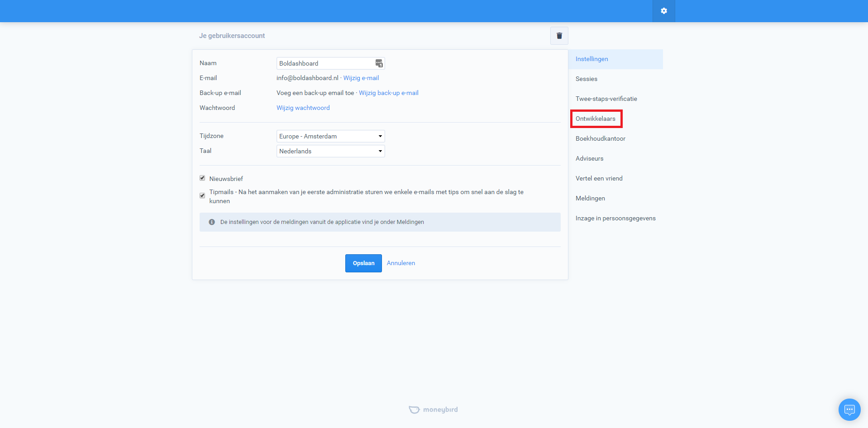868x428 pixels.
Task: Click into the Naam input field
Action: click(x=324, y=63)
